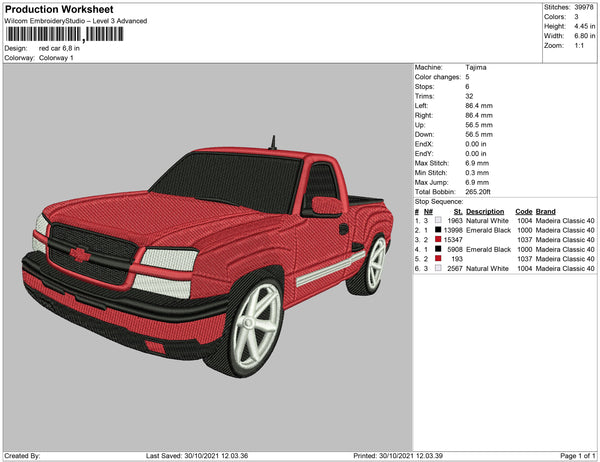Image resolution: width=600 pixels, height=462 pixels.
Task: Select the stitch count 5908 in row 4
Action: pyautogui.click(x=455, y=250)
